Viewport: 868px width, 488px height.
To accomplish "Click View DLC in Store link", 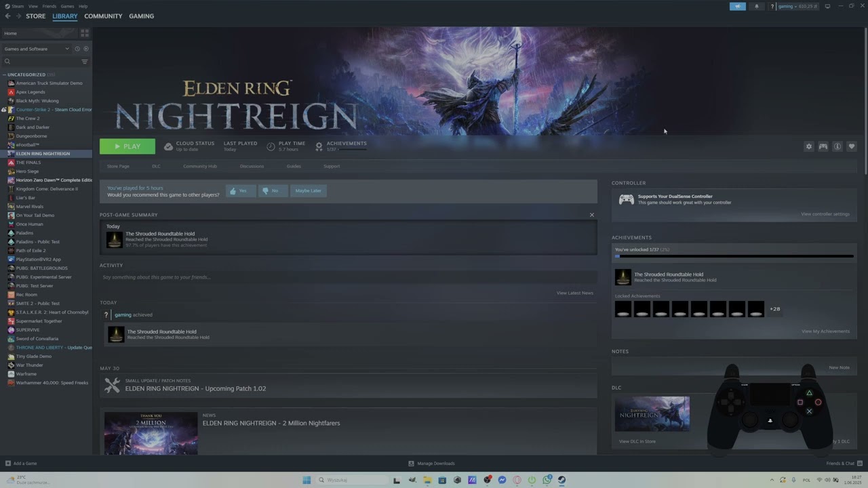I will pos(637,441).
